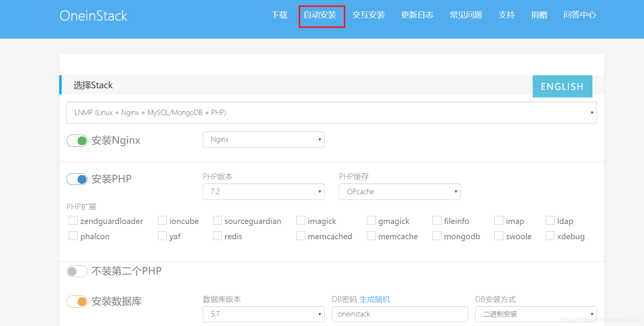Check the yaf extension

(162, 236)
